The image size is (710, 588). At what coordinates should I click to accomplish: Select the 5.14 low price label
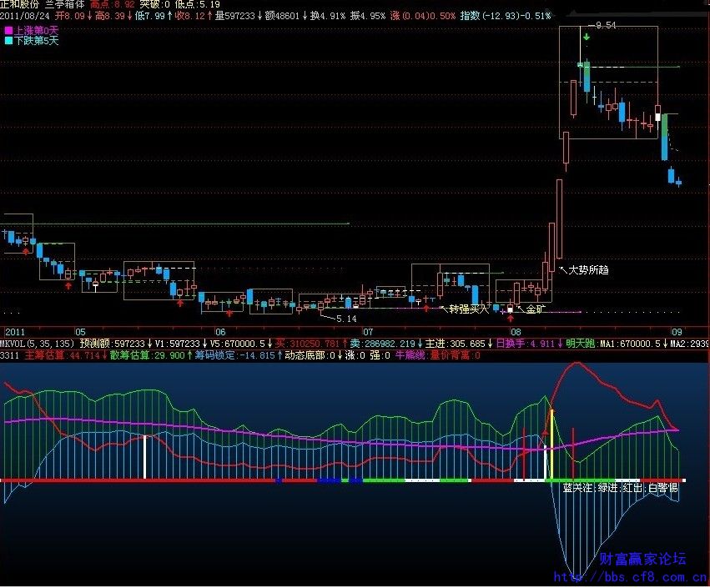point(346,319)
